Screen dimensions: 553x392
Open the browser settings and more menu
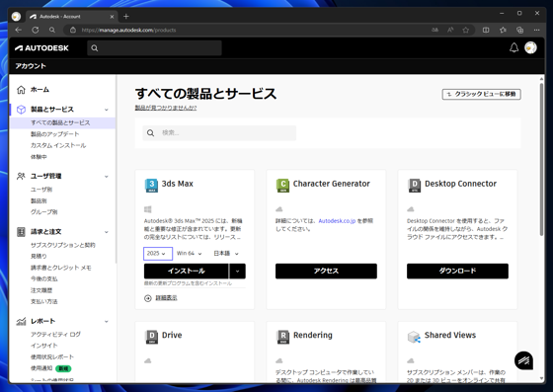(537, 30)
